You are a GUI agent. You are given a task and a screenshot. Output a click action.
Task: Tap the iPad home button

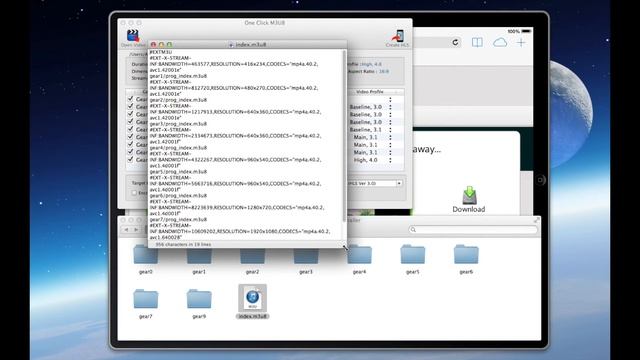tap(540, 180)
